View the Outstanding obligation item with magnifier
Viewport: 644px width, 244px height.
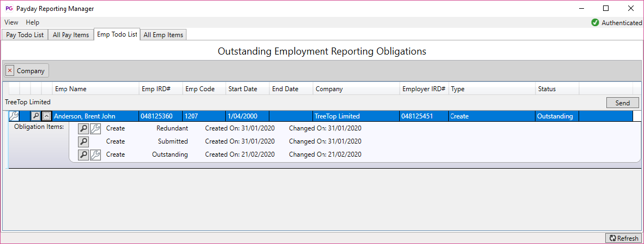click(83, 154)
